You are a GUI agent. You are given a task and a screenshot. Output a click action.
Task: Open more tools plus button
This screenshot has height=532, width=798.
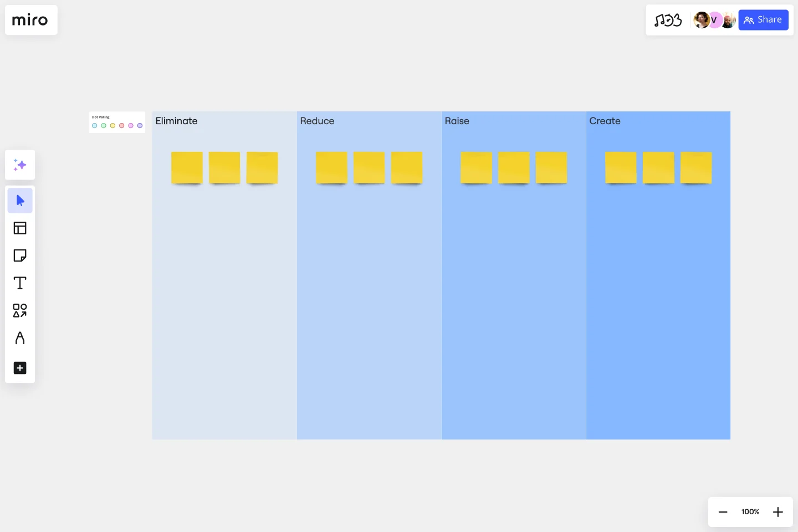[20, 368]
